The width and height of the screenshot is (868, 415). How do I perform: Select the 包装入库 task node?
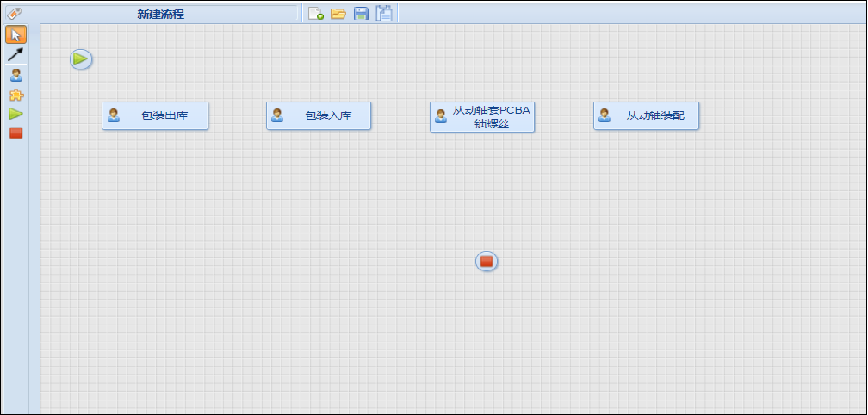click(x=328, y=115)
